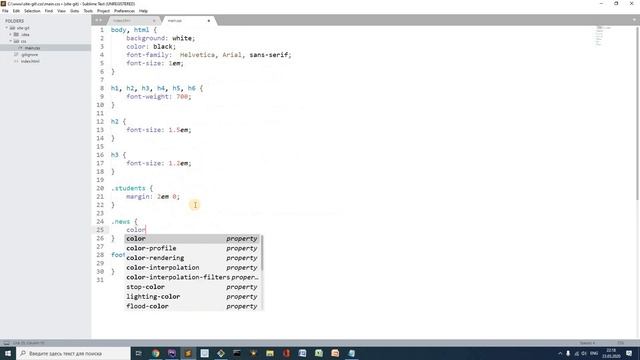Open the Help menu

click(x=143, y=11)
